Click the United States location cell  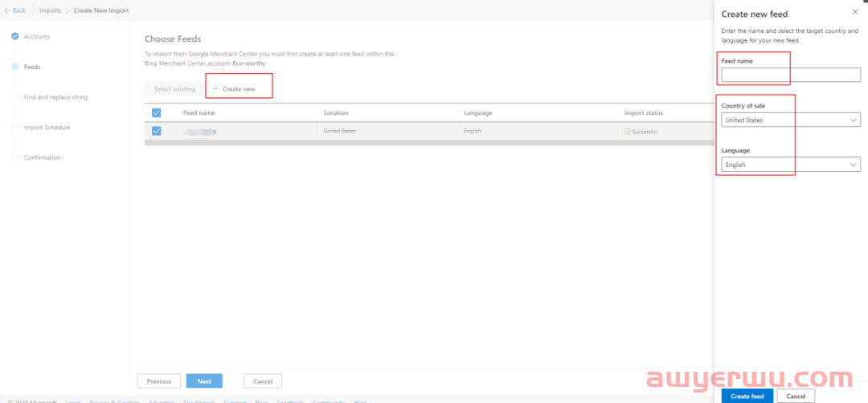pyautogui.click(x=339, y=131)
